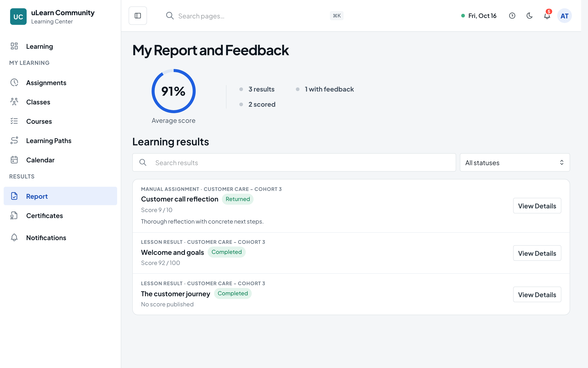Click the Learning Paths route icon
This screenshot has width=588, height=368.
pyautogui.click(x=14, y=141)
